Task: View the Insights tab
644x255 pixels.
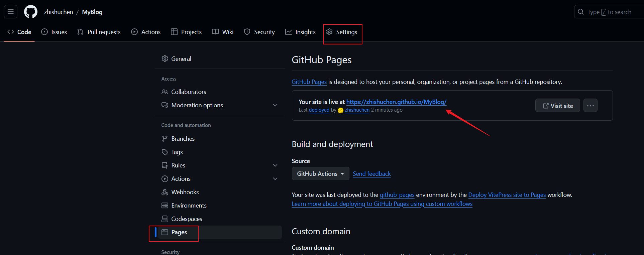Action: click(300, 32)
